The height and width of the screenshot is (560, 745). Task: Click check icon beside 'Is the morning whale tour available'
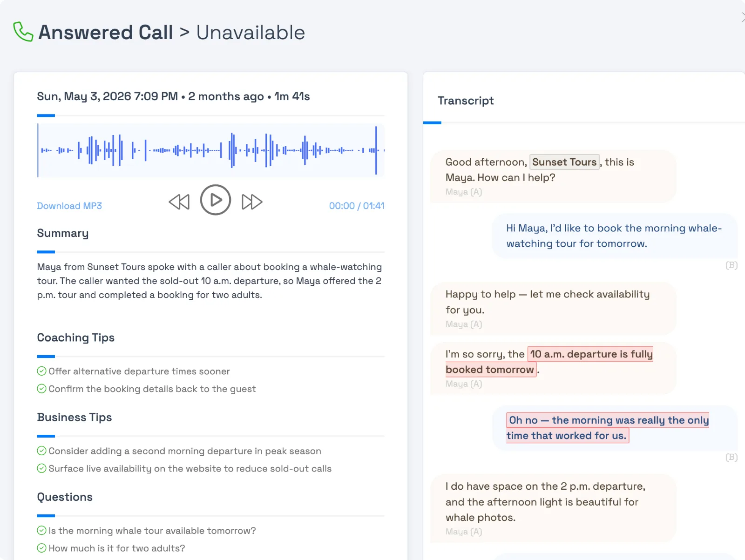(41, 530)
